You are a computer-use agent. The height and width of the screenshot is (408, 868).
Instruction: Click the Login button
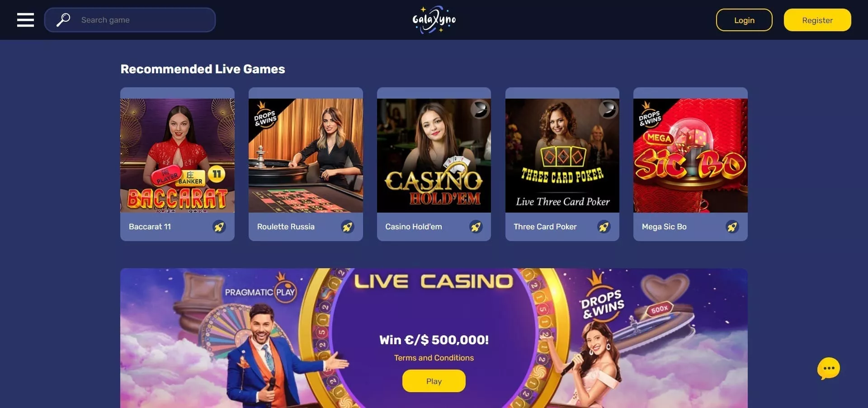click(x=744, y=20)
